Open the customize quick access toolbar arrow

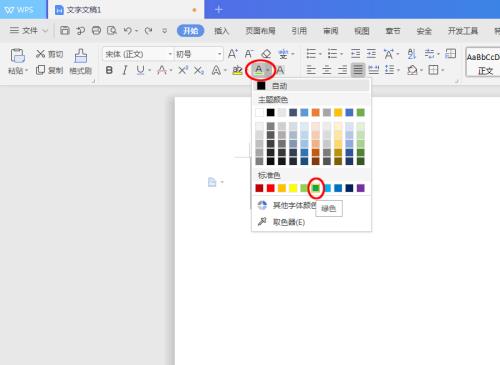[x=164, y=31]
